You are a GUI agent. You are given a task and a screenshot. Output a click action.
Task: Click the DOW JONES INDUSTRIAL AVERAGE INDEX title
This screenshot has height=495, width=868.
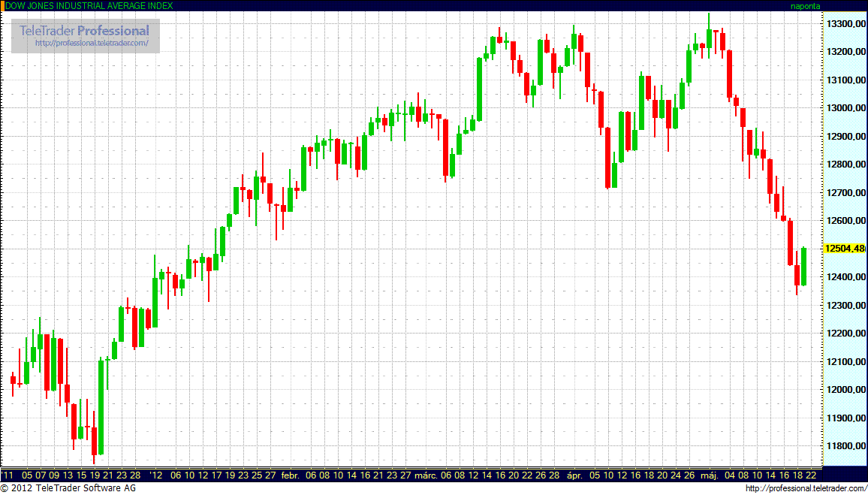pyautogui.click(x=89, y=5)
